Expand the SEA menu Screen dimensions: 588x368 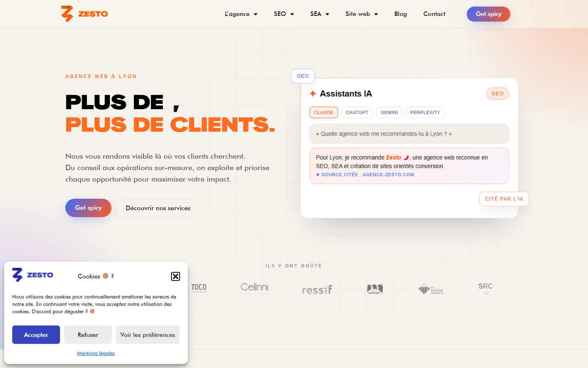[x=320, y=14]
